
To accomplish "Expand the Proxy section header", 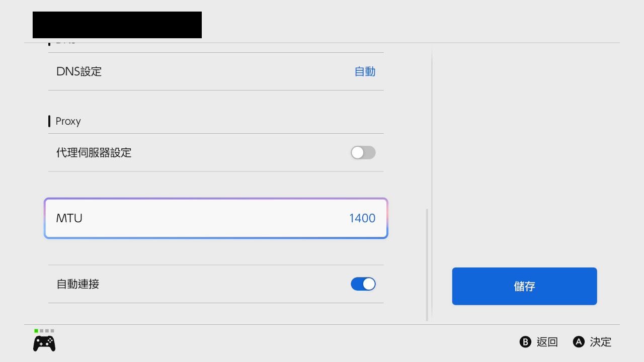I will click(67, 121).
